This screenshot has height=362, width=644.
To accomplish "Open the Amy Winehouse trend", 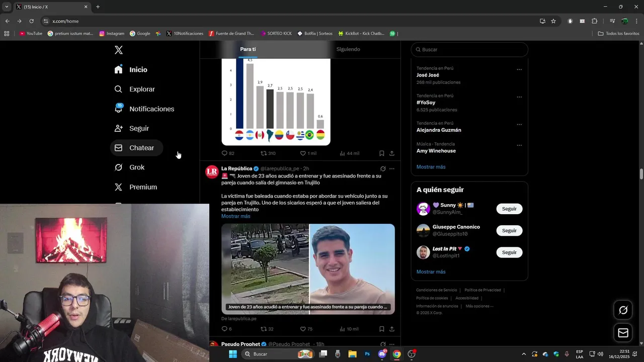I will [436, 151].
